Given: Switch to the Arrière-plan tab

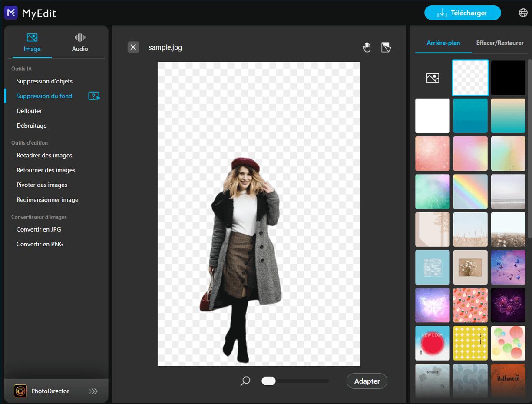Looking at the screenshot, I should pyautogui.click(x=443, y=43).
